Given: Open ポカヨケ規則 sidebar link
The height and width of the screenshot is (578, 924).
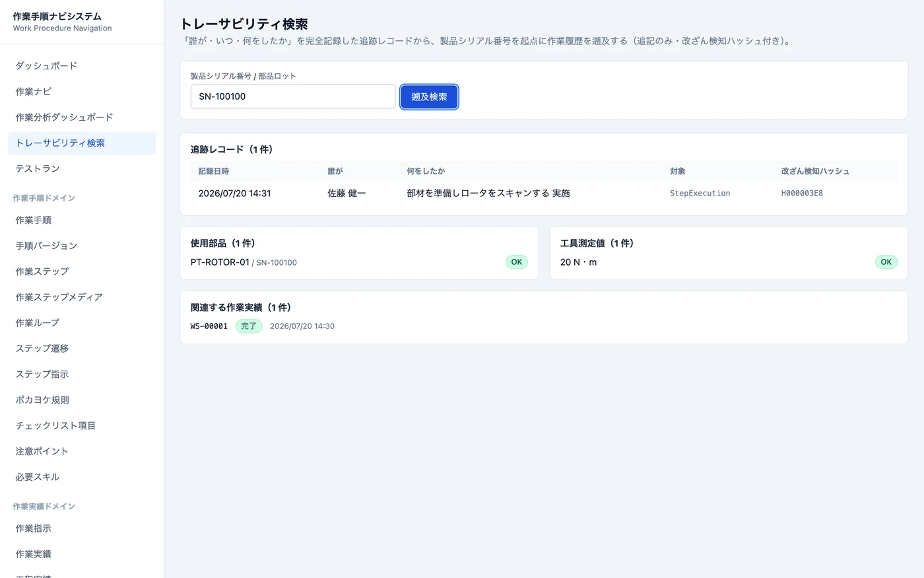Looking at the screenshot, I should click(x=82, y=401).
